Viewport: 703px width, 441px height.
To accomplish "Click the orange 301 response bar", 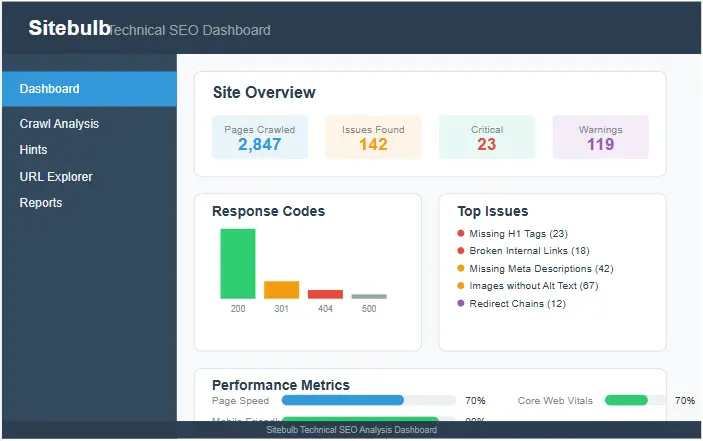I will (281, 290).
